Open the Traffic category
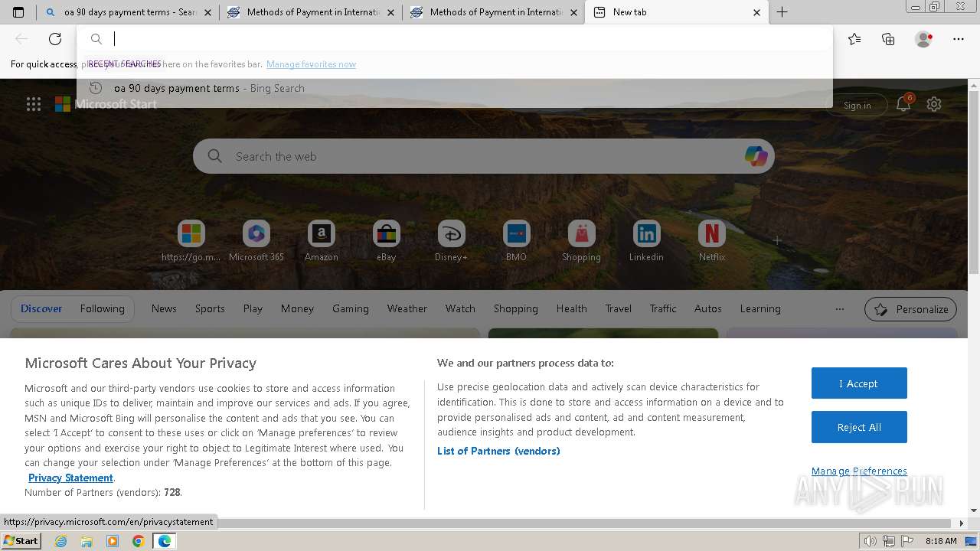 tap(663, 308)
